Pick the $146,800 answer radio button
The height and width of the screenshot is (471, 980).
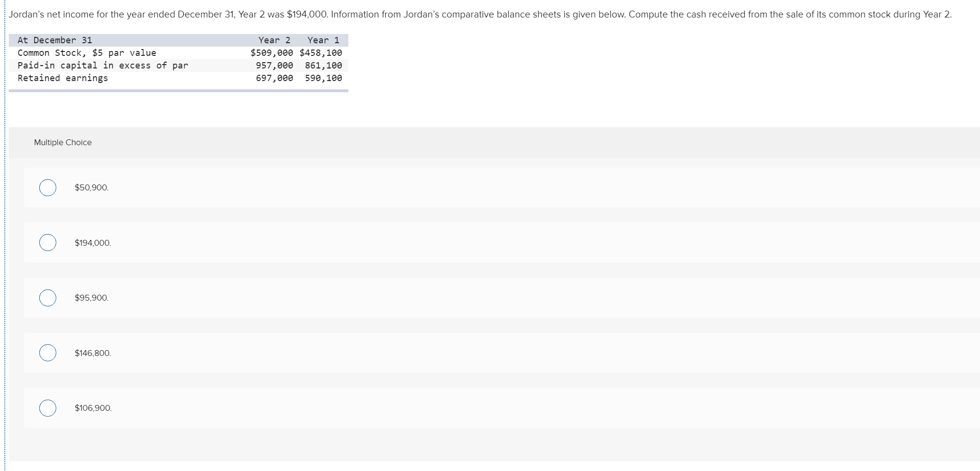pyautogui.click(x=48, y=353)
